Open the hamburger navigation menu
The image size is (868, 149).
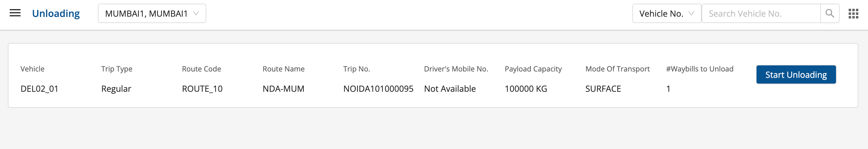click(15, 13)
